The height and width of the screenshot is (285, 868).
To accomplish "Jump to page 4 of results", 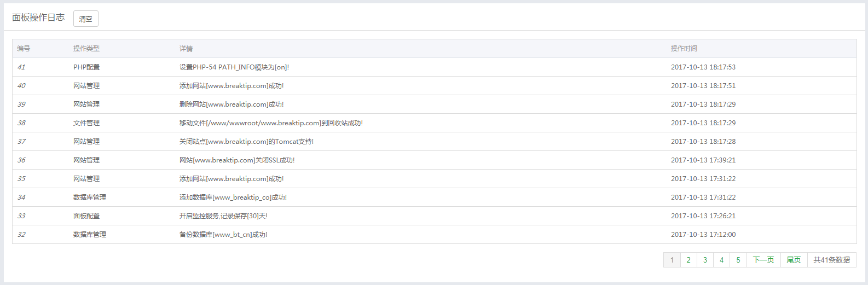I will (x=721, y=260).
